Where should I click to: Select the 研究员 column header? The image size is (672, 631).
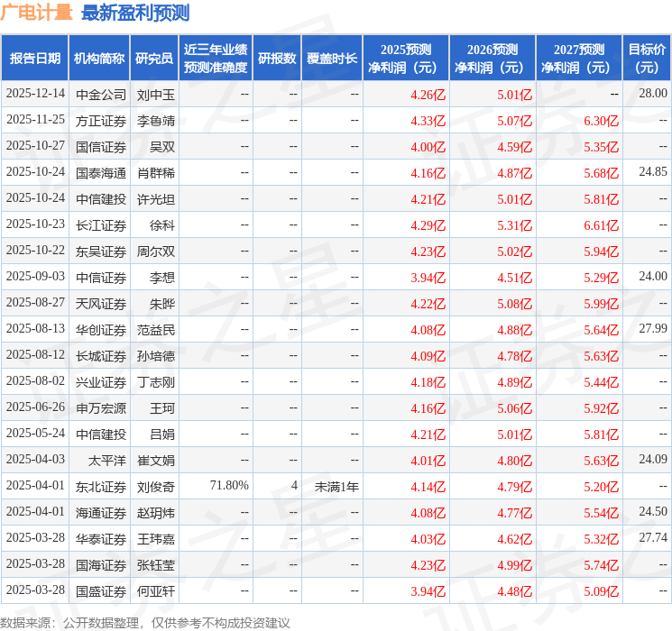click(154, 58)
